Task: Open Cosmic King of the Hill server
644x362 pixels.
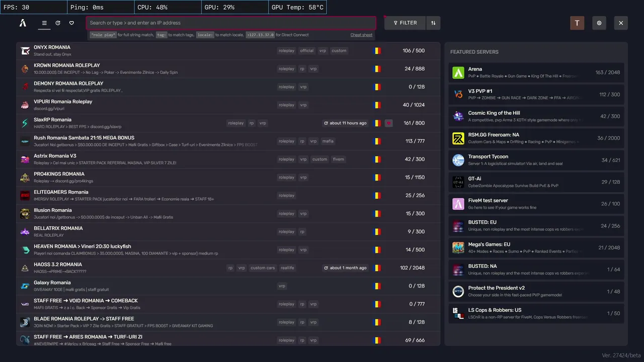Action: point(536,116)
